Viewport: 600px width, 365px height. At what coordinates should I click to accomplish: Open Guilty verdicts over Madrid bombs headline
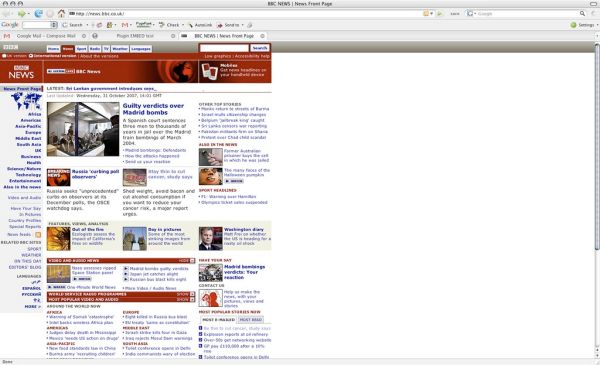153,109
